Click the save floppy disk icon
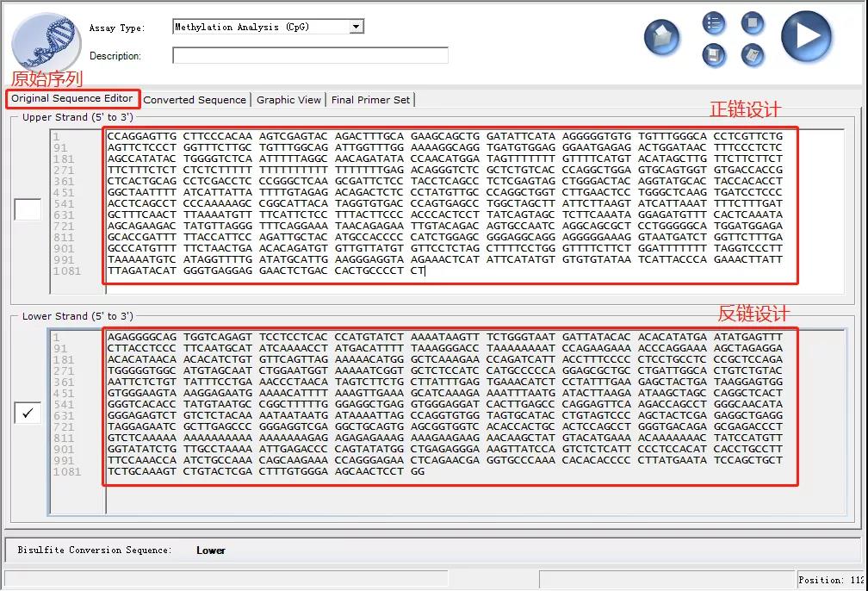 (713, 56)
